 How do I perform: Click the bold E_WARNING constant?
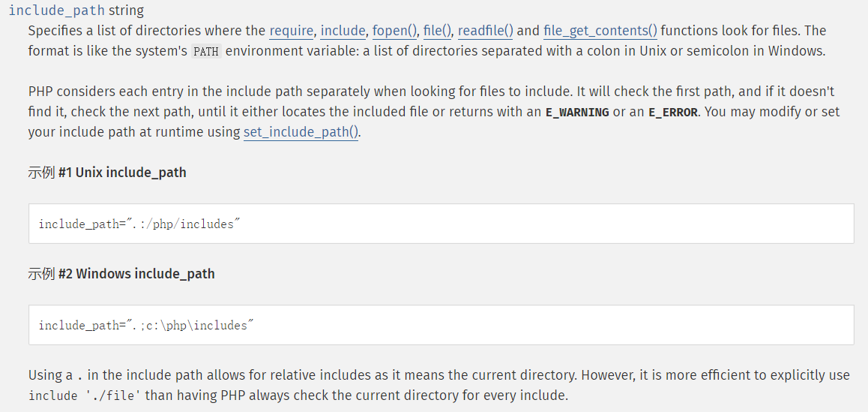coord(576,113)
